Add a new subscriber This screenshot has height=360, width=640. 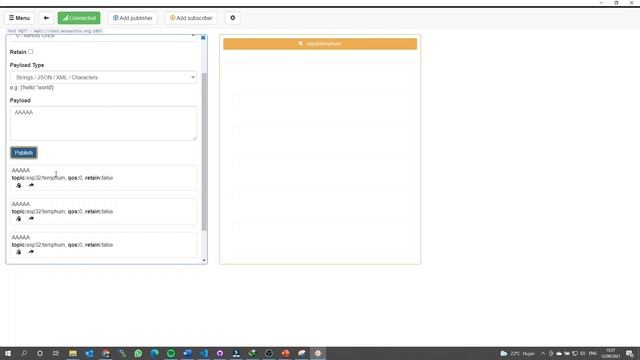click(191, 18)
